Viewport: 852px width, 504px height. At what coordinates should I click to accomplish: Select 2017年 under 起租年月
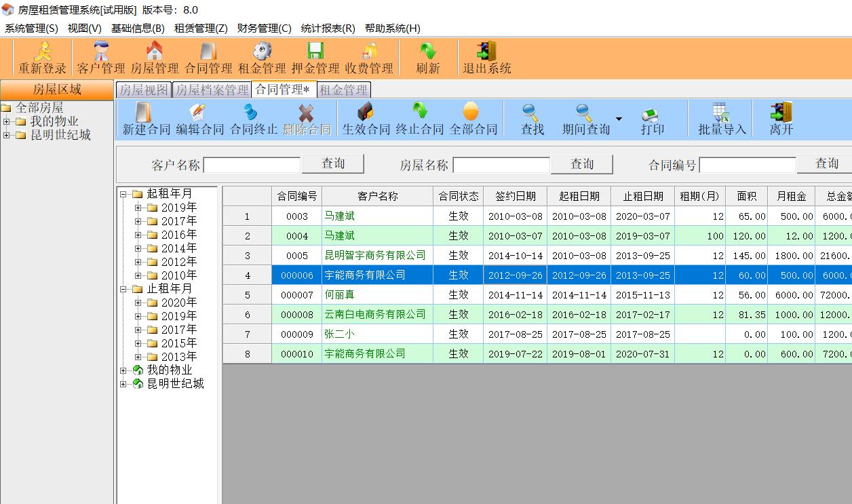coord(179,221)
